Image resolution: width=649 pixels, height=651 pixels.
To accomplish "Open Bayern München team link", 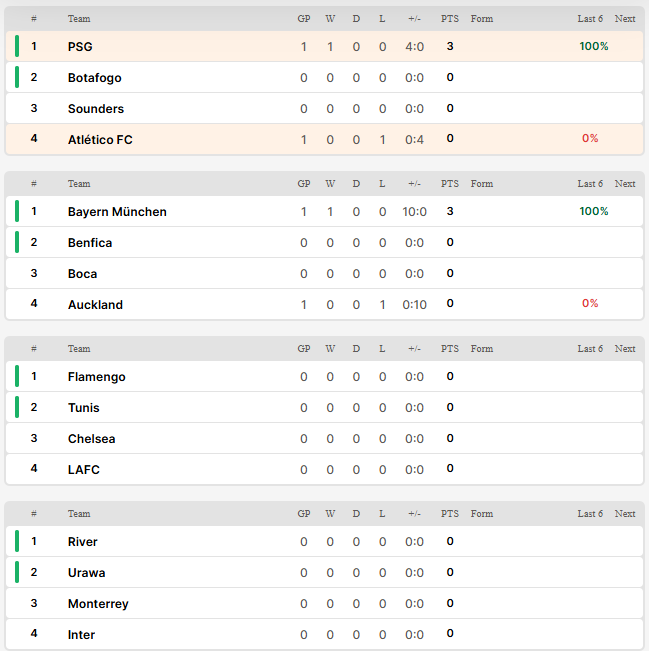I will coord(117,212).
